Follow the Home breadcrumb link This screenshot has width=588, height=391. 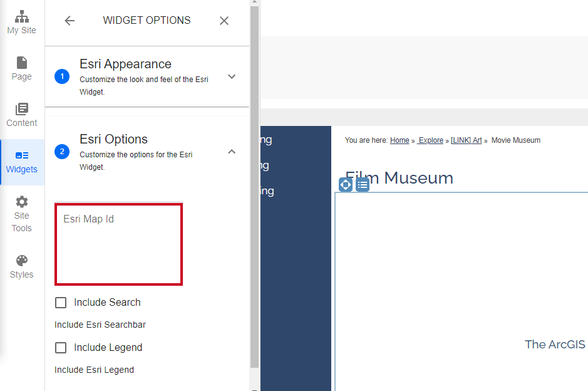[400, 140]
